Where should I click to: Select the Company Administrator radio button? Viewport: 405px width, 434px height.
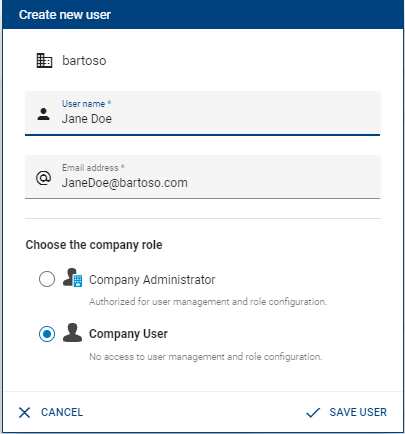(x=47, y=279)
